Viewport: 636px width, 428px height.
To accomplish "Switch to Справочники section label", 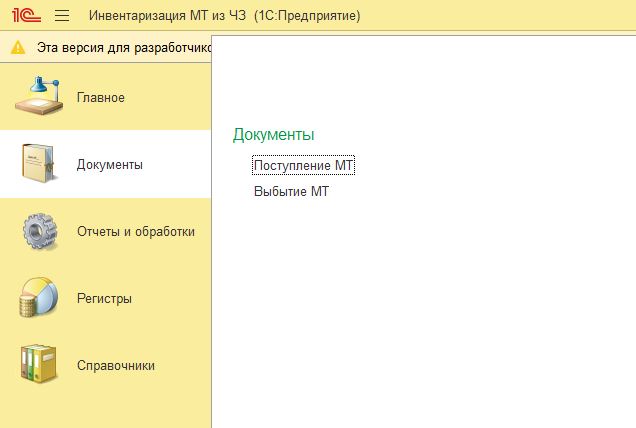I will tap(116, 365).
